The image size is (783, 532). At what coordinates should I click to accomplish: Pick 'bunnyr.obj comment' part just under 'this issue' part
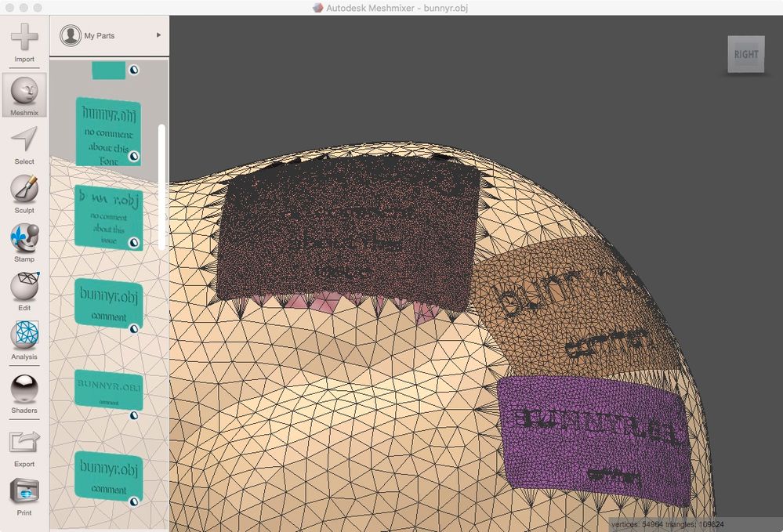(109, 303)
